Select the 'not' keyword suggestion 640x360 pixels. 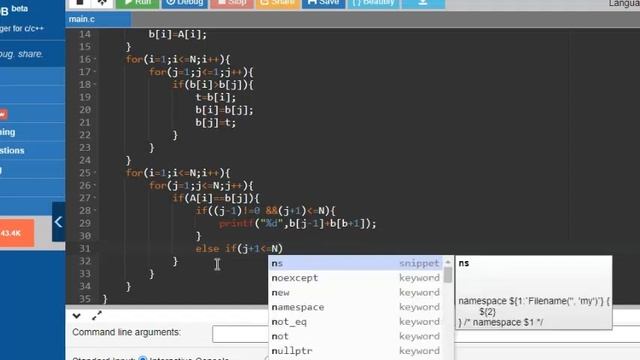tap(356, 336)
